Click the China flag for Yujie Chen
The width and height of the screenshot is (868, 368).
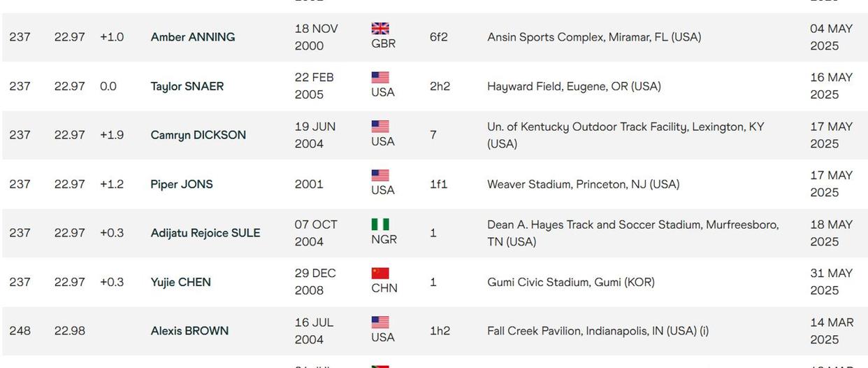point(380,274)
